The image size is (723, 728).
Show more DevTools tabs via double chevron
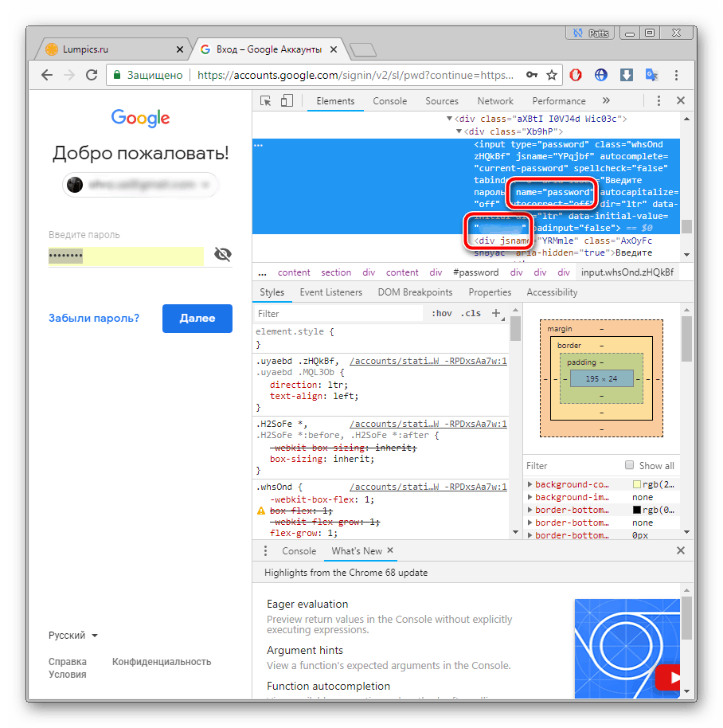606,101
